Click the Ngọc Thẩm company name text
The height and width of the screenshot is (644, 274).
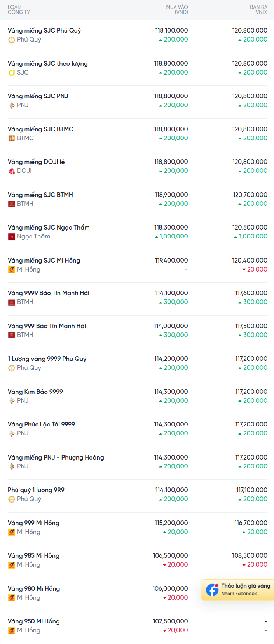(x=33, y=237)
